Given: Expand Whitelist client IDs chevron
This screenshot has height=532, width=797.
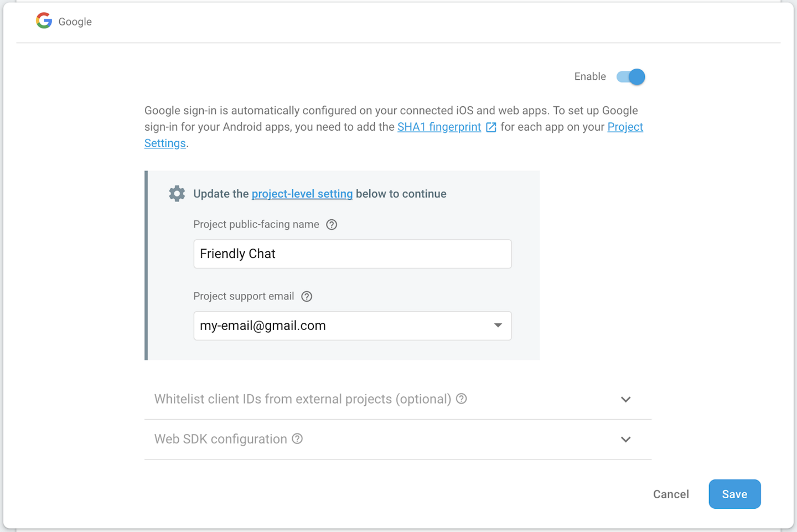Looking at the screenshot, I should (626, 400).
